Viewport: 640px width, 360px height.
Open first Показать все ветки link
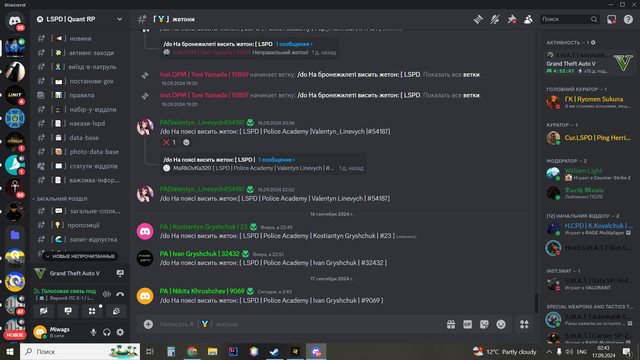tap(451, 75)
